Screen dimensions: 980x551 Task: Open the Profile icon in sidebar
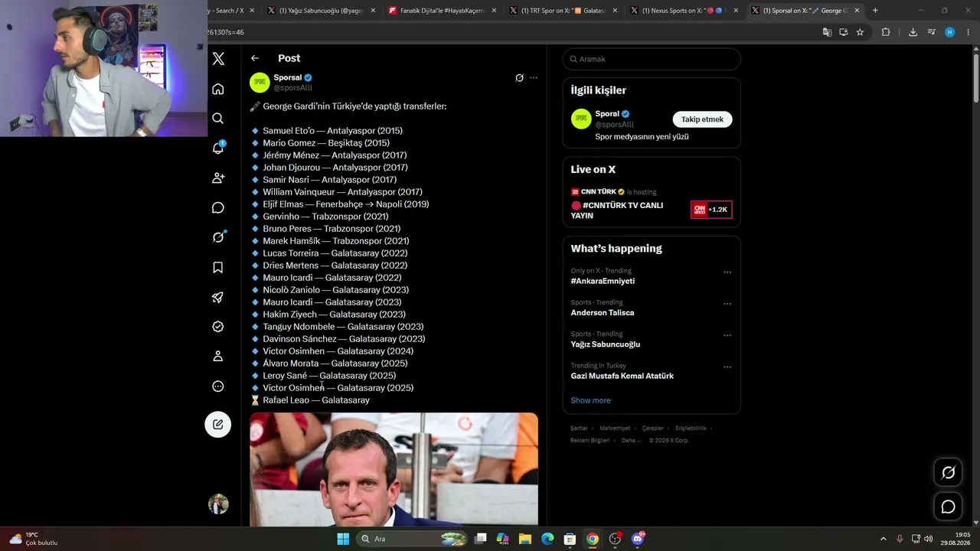(x=218, y=356)
